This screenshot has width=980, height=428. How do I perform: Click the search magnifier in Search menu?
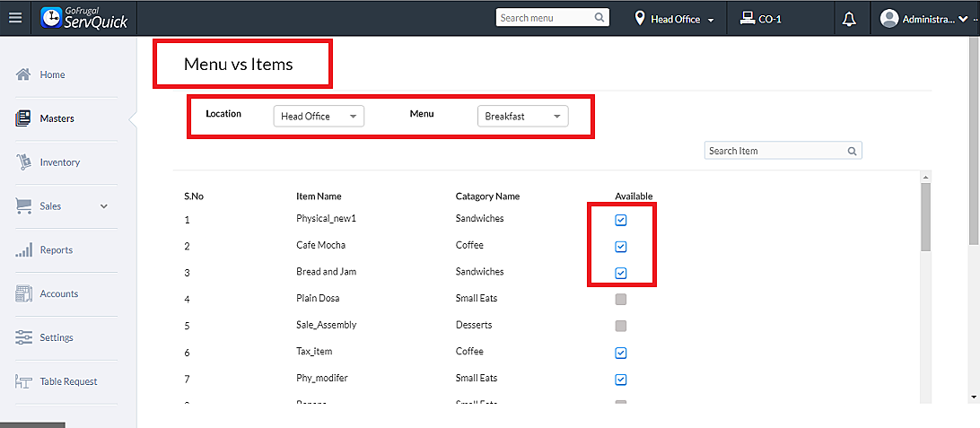click(599, 18)
